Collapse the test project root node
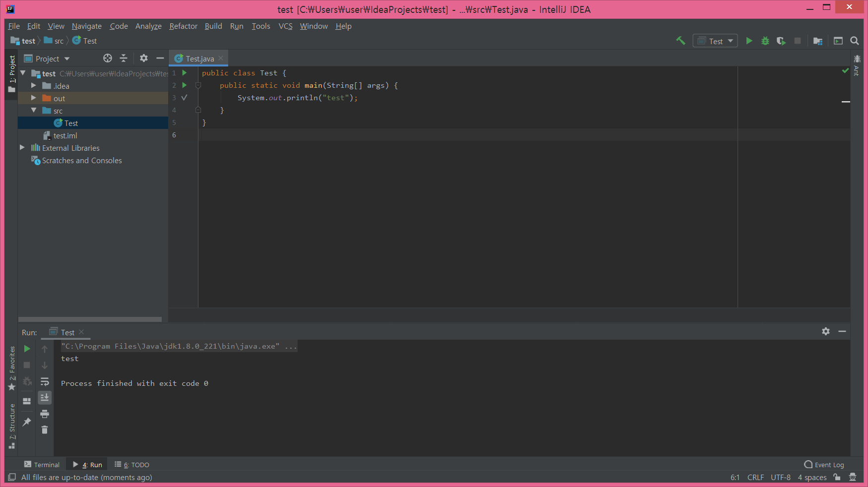868x487 pixels. (23, 73)
